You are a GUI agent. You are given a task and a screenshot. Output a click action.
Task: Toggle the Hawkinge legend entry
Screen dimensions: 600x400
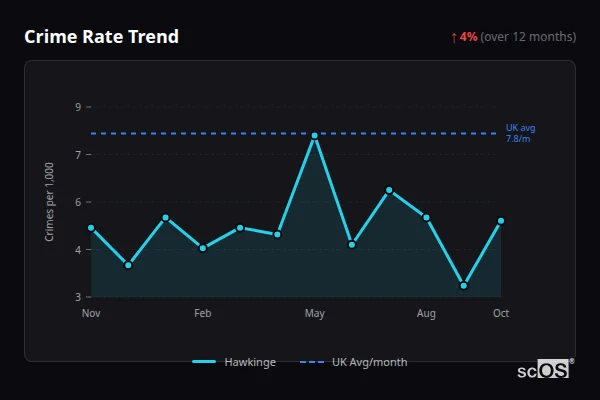click(234, 362)
